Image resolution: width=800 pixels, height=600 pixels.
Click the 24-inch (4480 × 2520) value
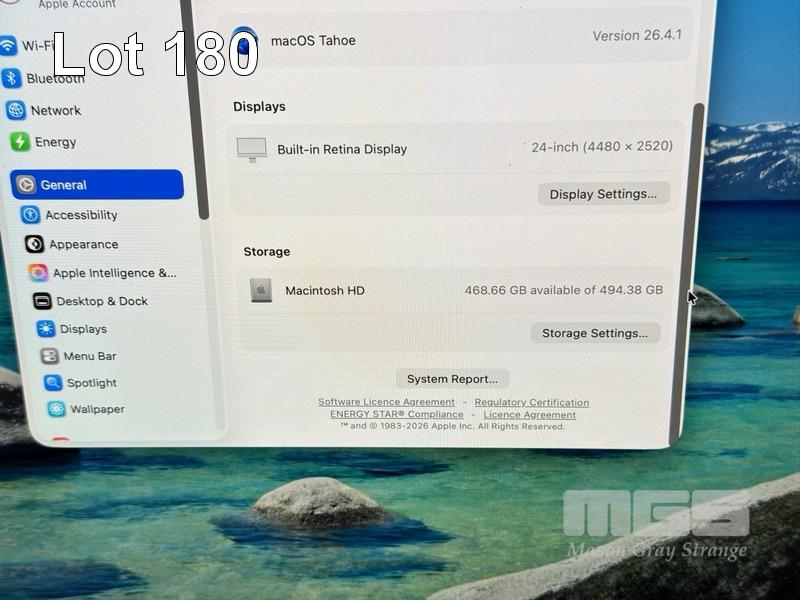tap(602, 146)
